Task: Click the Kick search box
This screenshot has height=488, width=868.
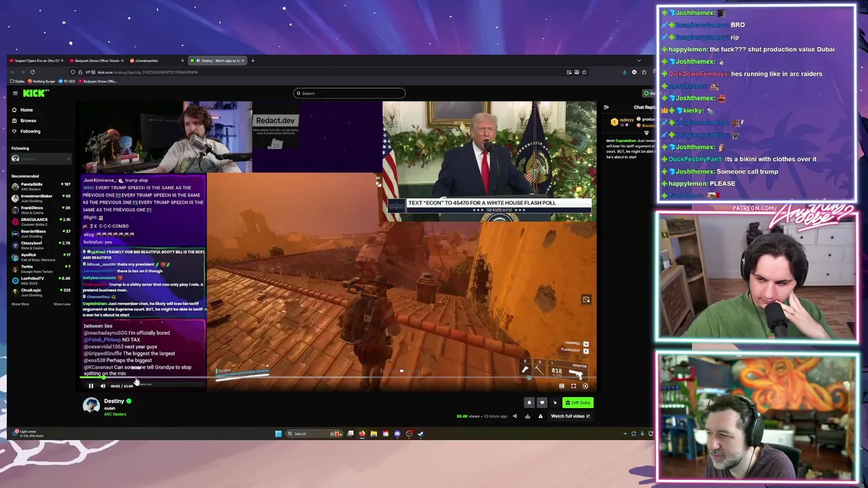Action: click(x=349, y=93)
